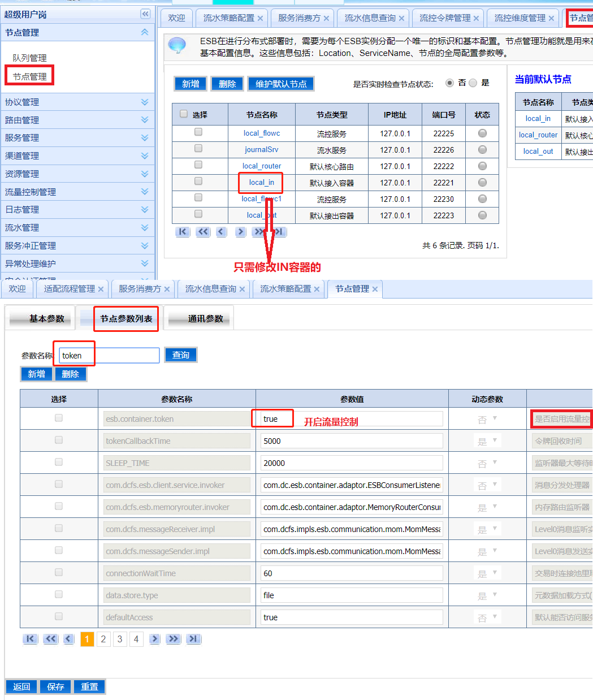Go to first page in node table pager
This screenshot has width=593, height=700.
(183, 232)
